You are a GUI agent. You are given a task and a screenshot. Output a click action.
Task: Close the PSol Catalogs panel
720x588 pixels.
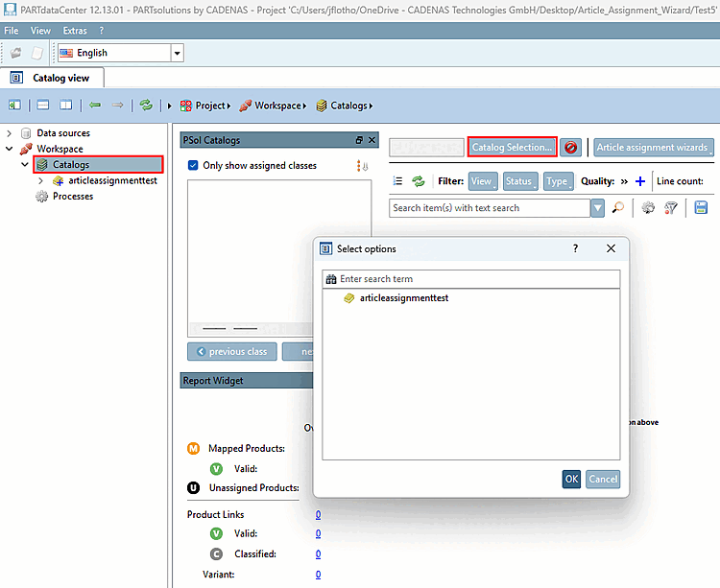372,140
